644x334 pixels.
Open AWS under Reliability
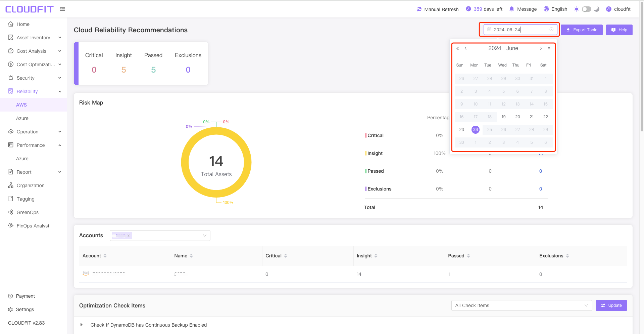click(x=34, y=105)
